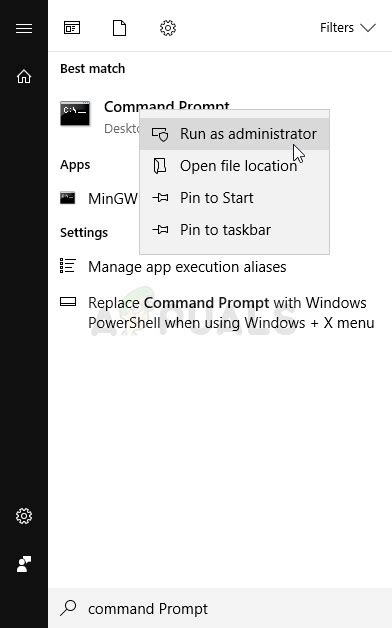Select Pin to taskbar
Image resolution: width=392 pixels, height=628 pixels.
234,230
